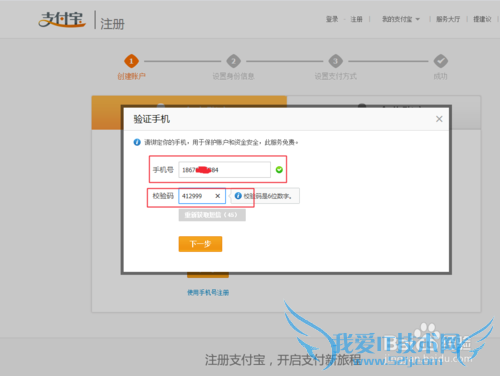Screen dimensions: 500x376
Task: Click the green checkmark beside the phone number
Action: coord(279,170)
